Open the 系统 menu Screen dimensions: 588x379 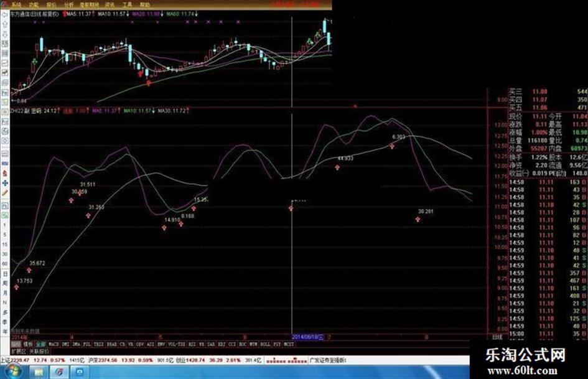point(16,5)
